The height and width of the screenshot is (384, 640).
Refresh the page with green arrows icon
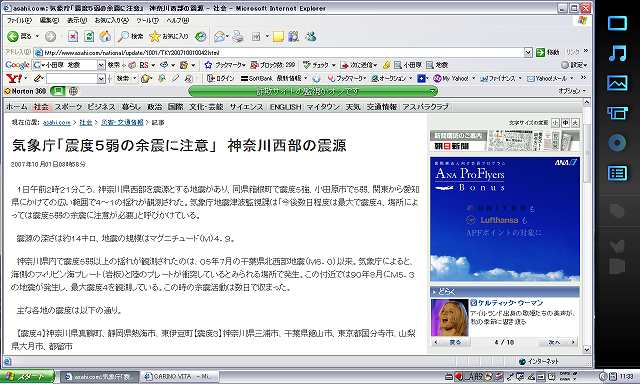[x=89, y=37]
